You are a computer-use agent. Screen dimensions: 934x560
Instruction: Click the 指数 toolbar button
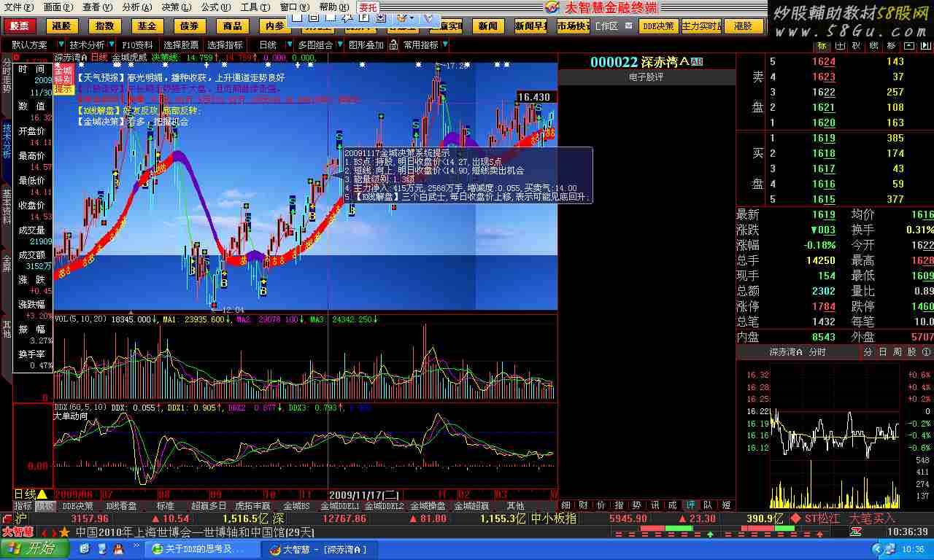(104, 26)
